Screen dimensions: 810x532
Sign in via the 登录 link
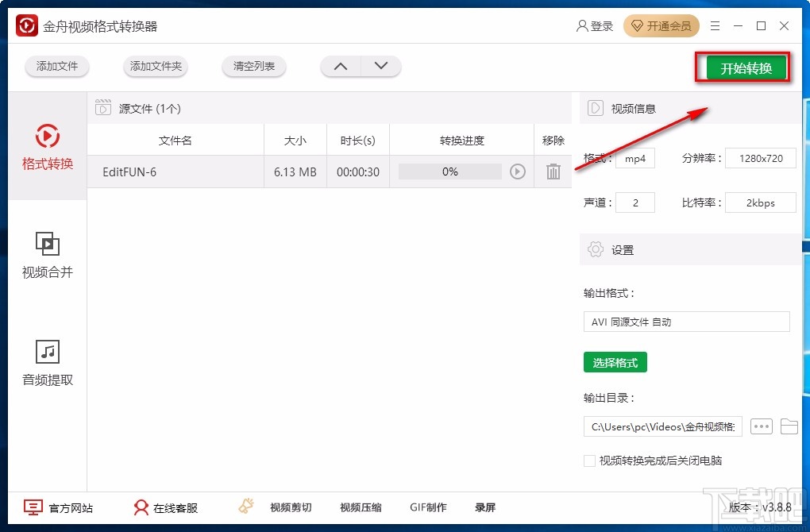point(595,25)
